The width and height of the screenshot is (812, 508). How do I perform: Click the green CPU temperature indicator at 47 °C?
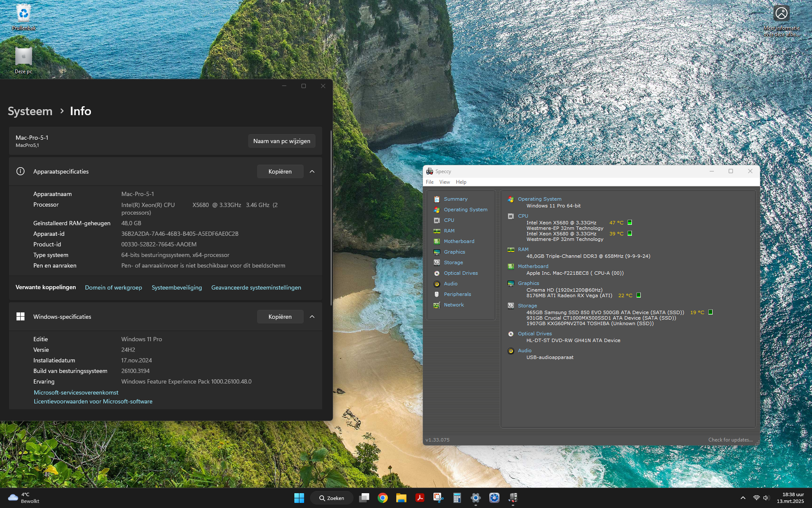pyautogui.click(x=629, y=222)
